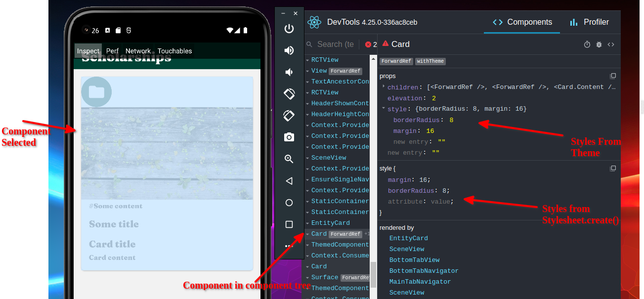Switch to the Components tab
644x299 pixels.
(x=522, y=22)
